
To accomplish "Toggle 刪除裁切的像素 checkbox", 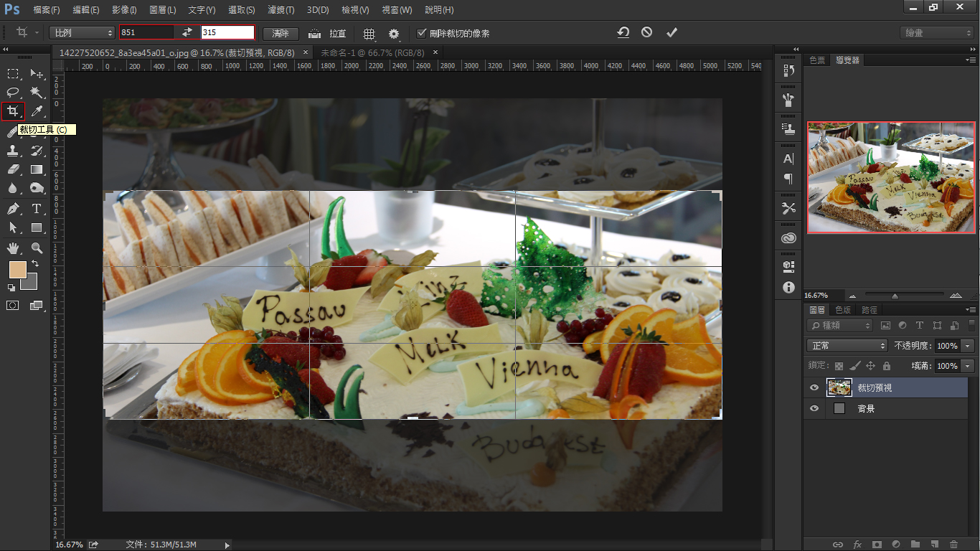I will 422,33.
